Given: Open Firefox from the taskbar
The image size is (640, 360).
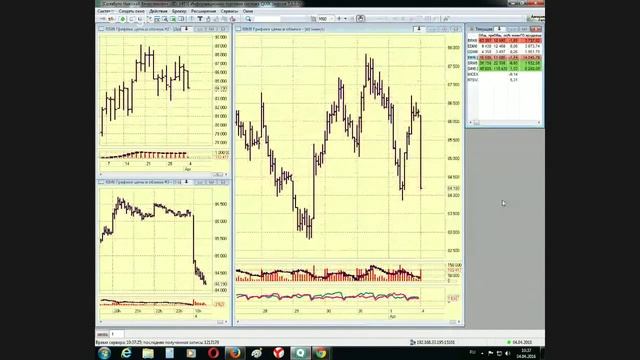Looking at the screenshot, I should click(235, 353).
